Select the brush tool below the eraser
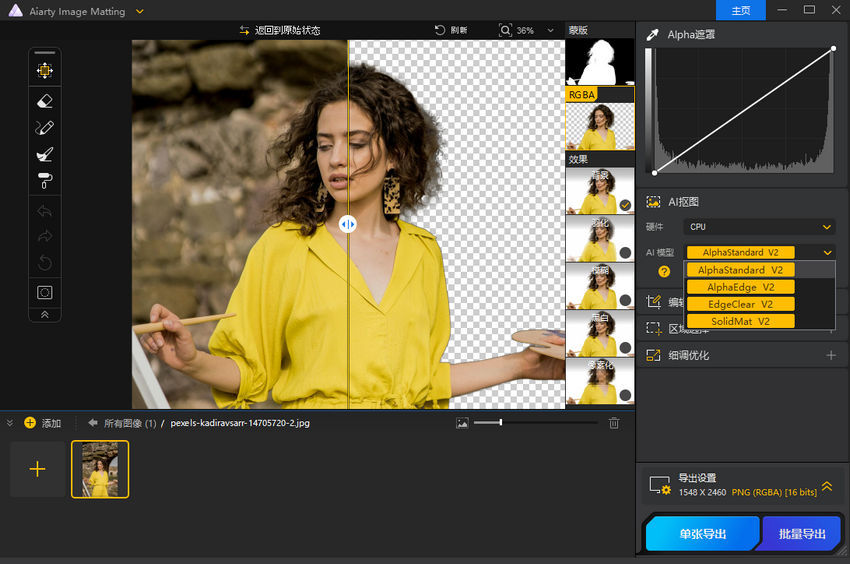 (x=44, y=128)
